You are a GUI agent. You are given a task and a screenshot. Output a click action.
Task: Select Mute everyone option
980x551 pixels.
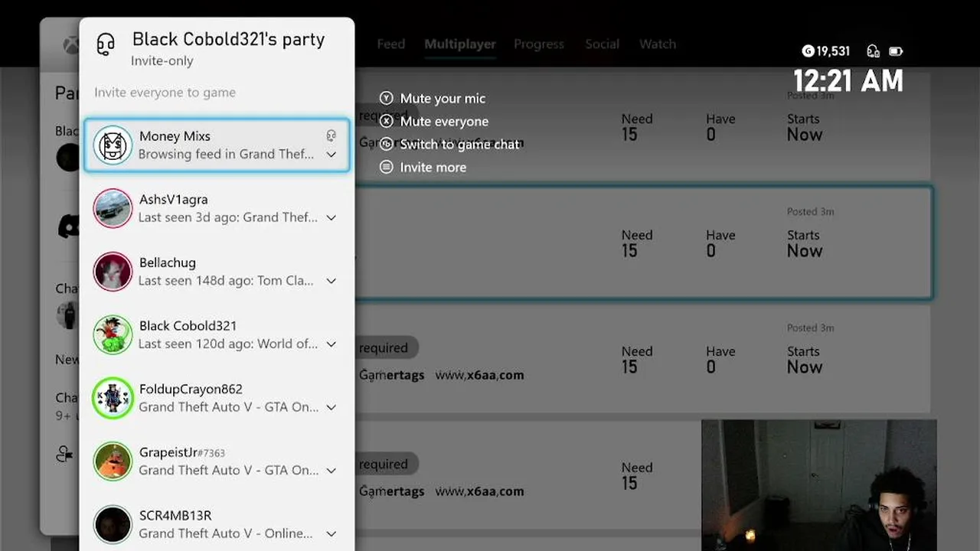[x=434, y=121]
